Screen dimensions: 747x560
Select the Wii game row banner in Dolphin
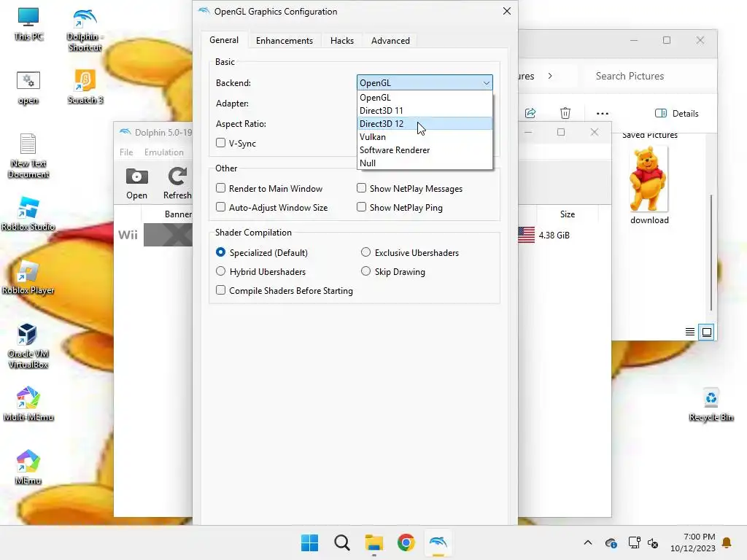[168, 235]
